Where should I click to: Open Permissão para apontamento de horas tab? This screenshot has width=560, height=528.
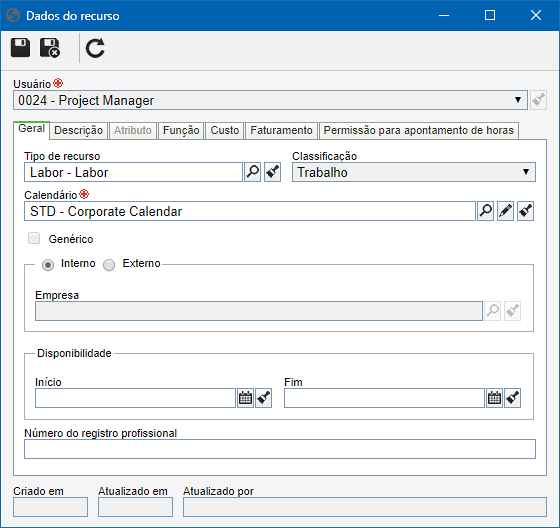coord(419,130)
